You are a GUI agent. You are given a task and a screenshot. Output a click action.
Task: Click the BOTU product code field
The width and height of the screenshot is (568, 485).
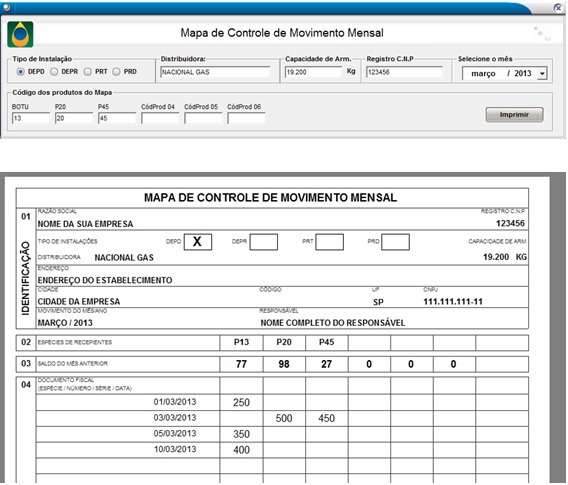point(31,118)
